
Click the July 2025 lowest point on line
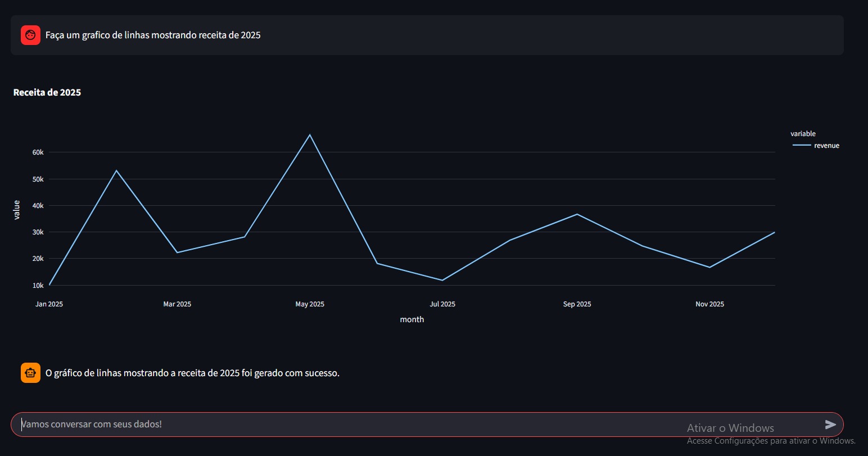[x=442, y=280]
